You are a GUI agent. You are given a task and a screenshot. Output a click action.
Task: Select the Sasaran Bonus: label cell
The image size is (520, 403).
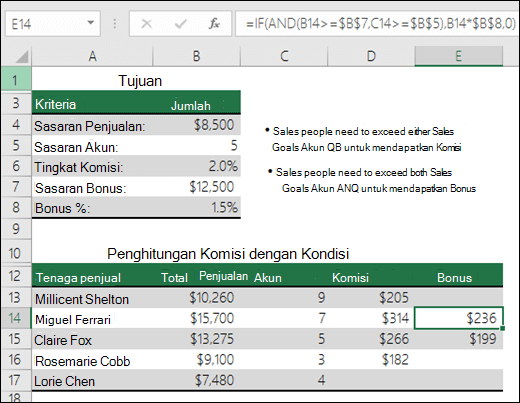(92, 187)
